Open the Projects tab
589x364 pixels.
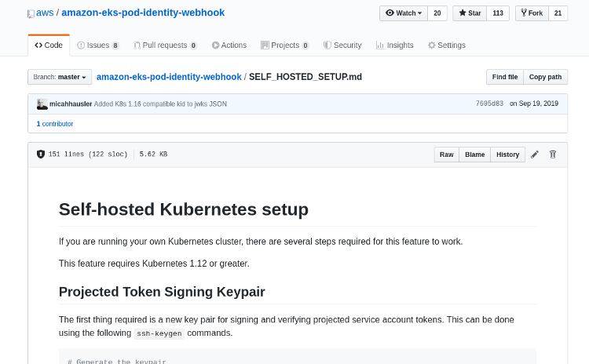pos(284,45)
